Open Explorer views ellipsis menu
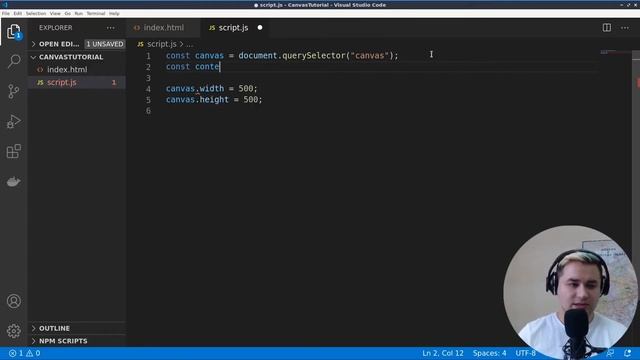Screen dimensions: 640x360 (111, 28)
